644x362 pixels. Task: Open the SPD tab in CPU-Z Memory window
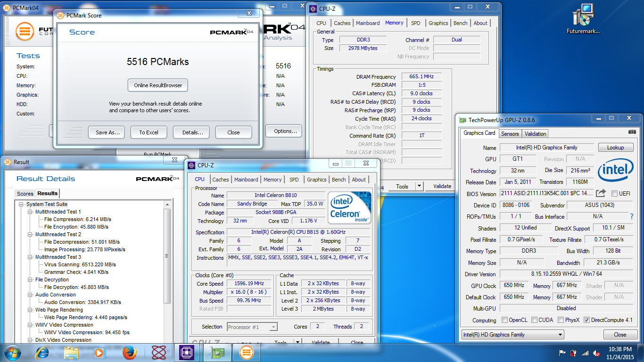pos(415,23)
